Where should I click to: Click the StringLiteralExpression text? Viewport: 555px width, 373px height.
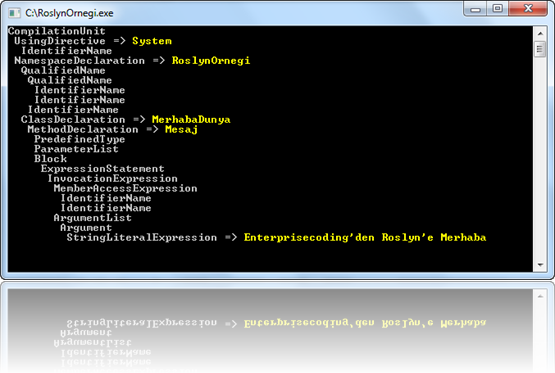[x=142, y=237]
